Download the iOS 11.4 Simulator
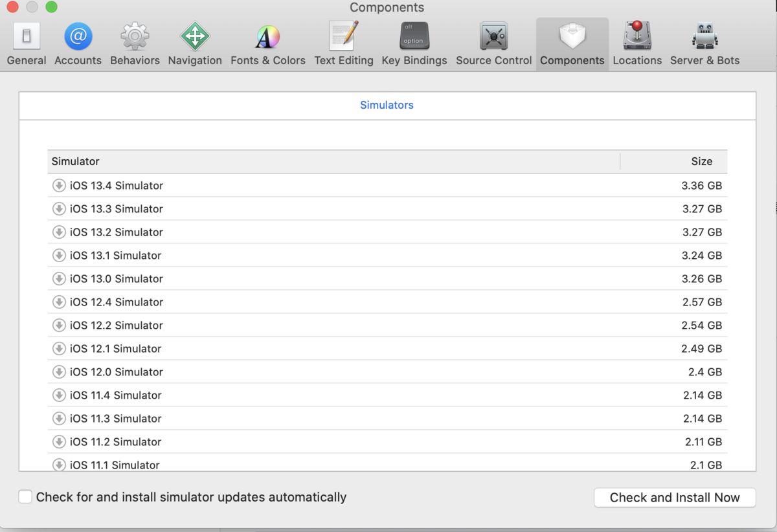Screen dimensions: 777x532 pyautogui.click(x=59, y=395)
